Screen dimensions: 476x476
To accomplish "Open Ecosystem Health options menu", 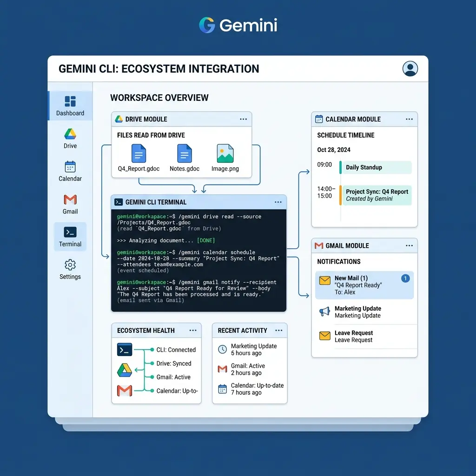I will (193, 331).
